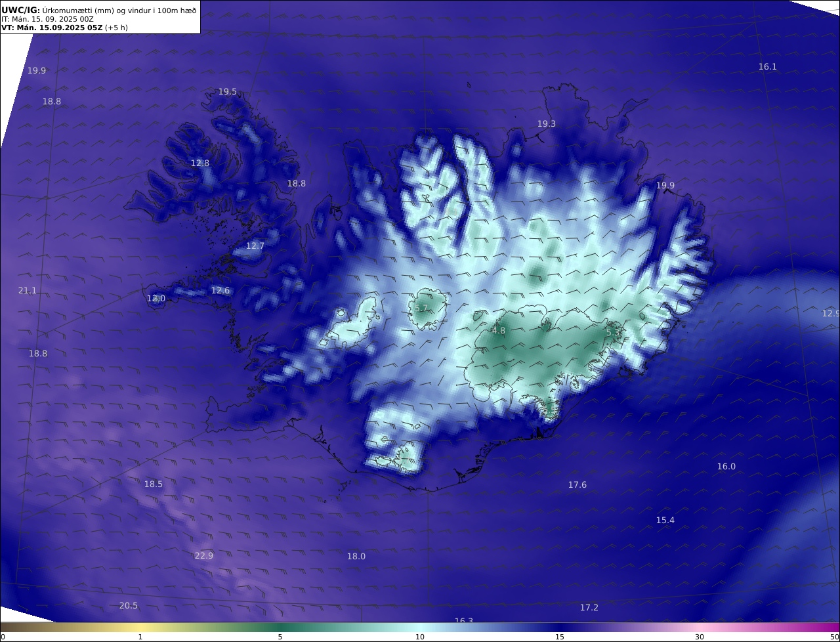Click the 30 tick on the color scale

700,637
